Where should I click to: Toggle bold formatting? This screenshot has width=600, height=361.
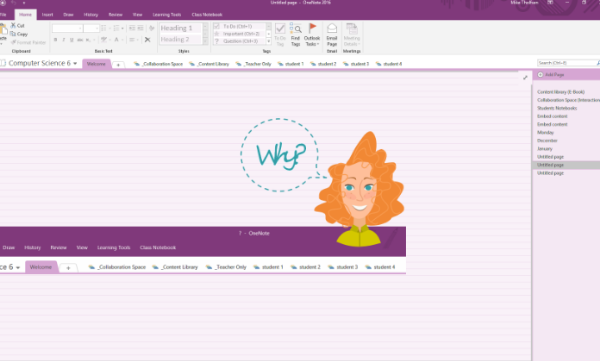click(x=55, y=40)
